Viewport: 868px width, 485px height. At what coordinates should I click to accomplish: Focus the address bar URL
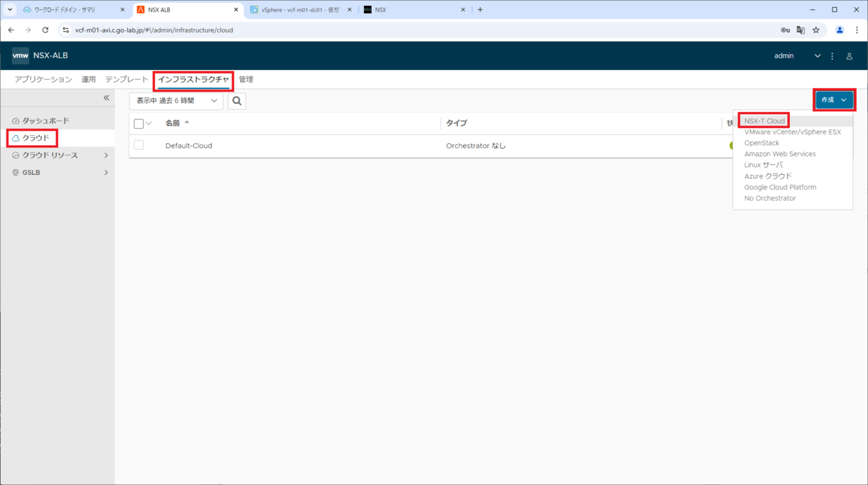pos(154,30)
